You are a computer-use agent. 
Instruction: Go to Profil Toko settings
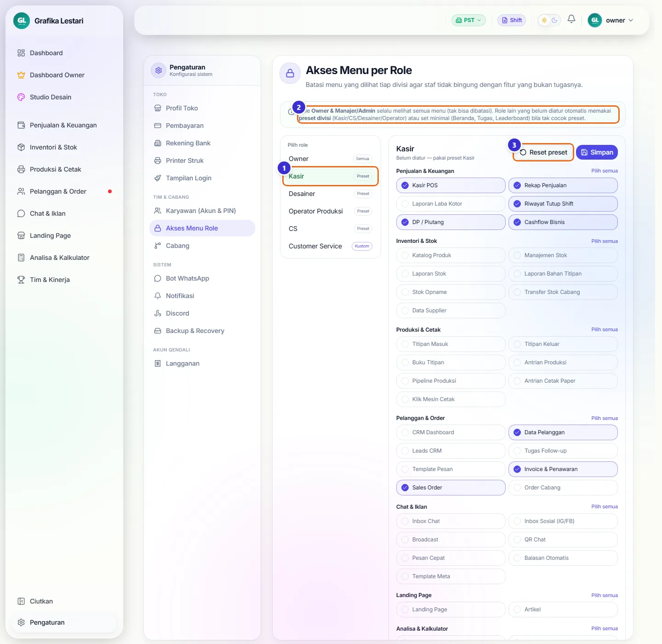(x=202, y=108)
